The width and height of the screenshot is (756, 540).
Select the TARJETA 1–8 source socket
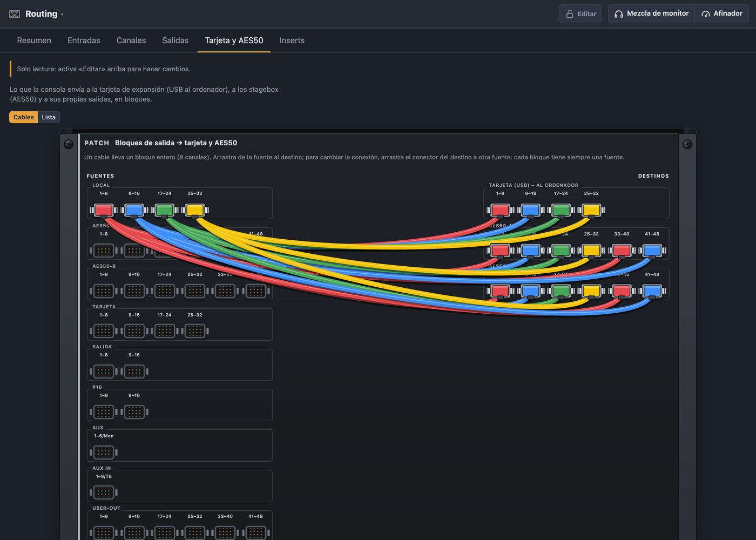[x=104, y=331]
